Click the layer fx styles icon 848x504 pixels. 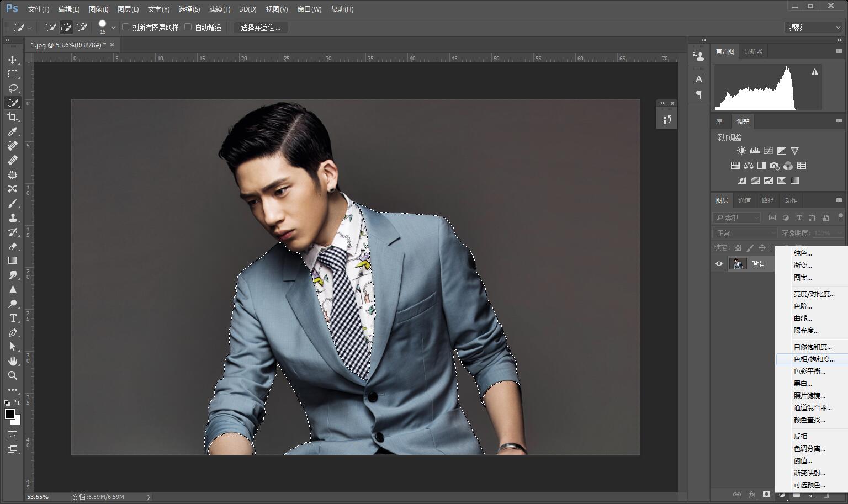click(x=751, y=495)
